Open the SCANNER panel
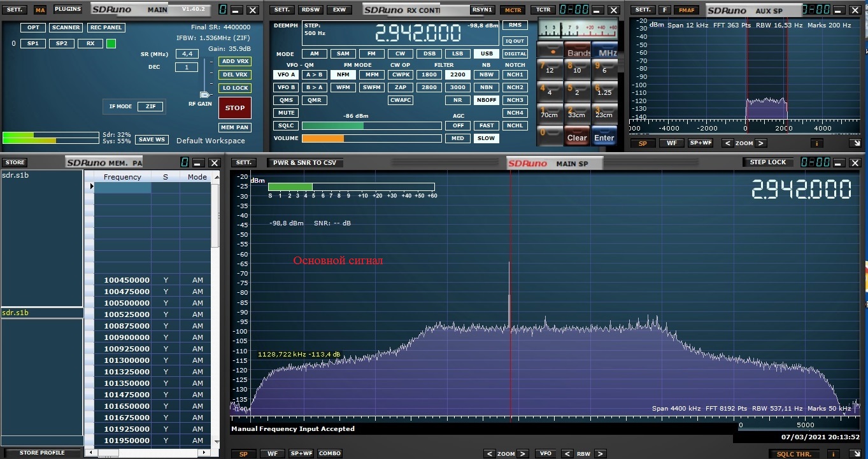 pyautogui.click(x=66, y=27)
